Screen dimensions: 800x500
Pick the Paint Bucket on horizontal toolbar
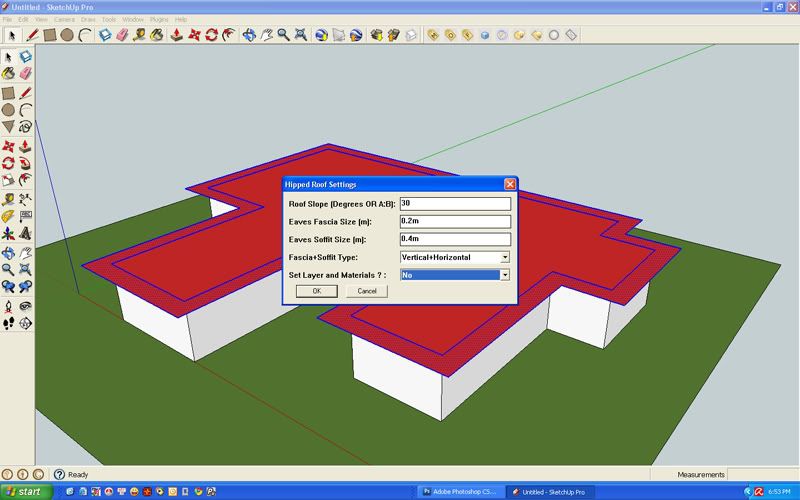(157, 35)
